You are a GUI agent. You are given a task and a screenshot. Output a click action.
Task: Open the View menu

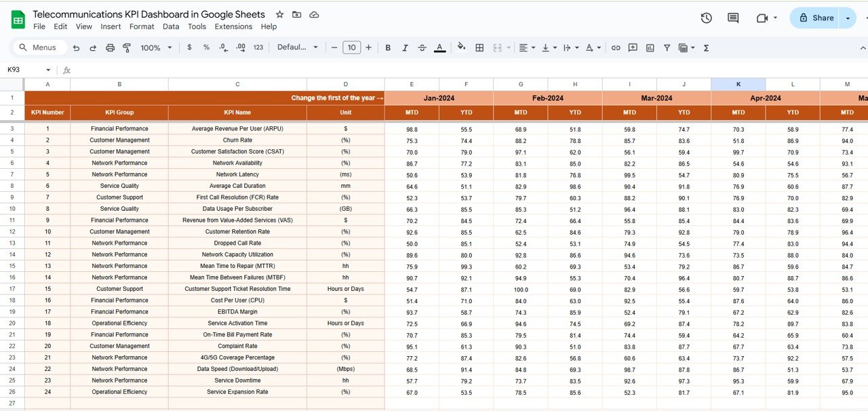pos(84,26)
